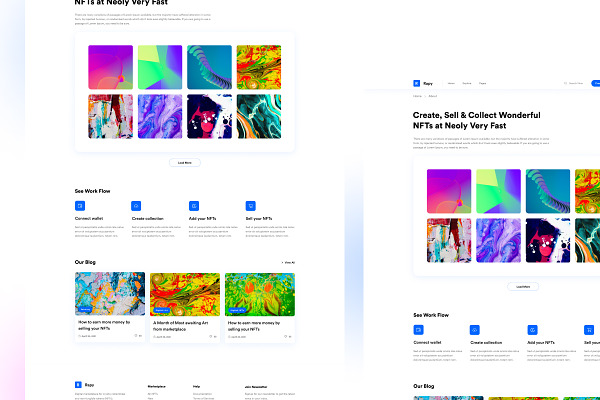Open the Home menu item in right page navbar

(451, 83)
